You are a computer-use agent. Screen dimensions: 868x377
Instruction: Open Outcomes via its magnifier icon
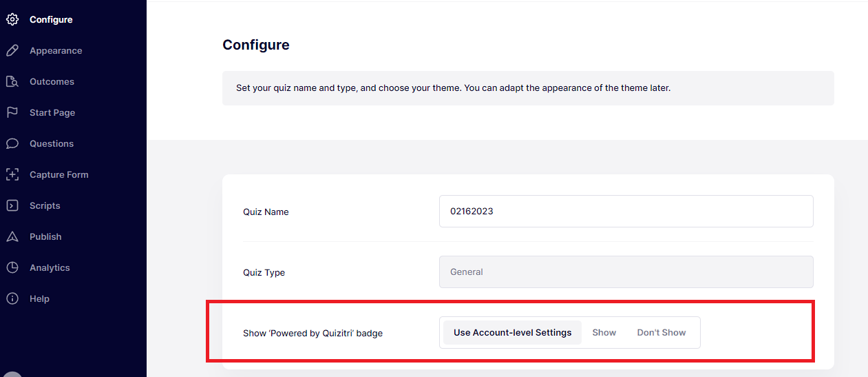coord(12,81)
